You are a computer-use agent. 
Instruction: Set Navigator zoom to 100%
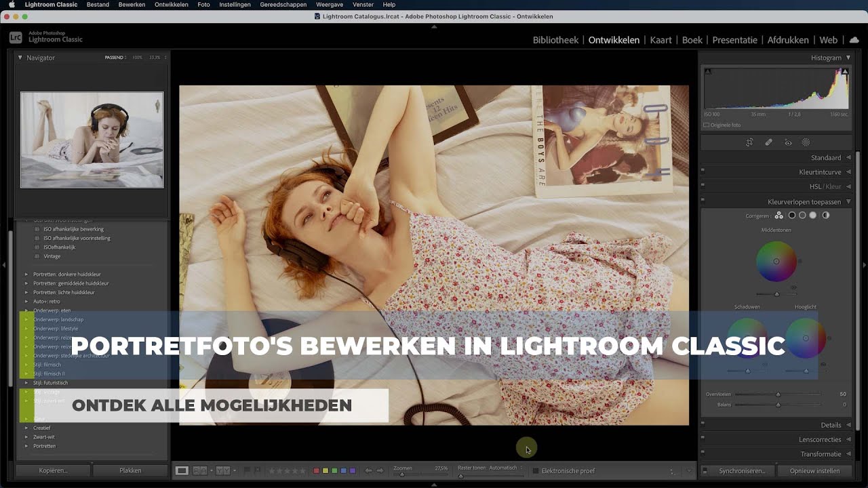tap(137, 58)
